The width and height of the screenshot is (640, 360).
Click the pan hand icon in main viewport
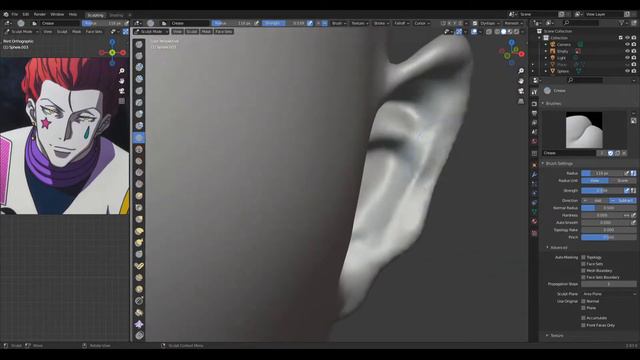pyautogui.click(x=521, y=81)
